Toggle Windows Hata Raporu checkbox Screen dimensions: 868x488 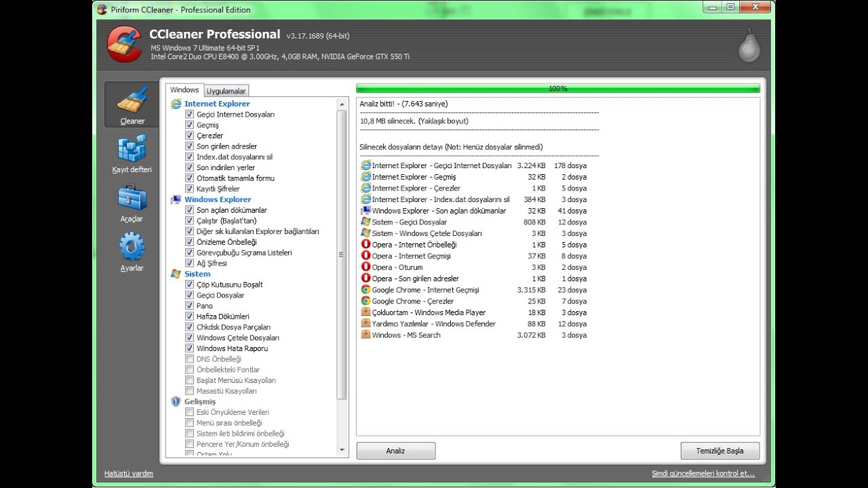pos(190,348)
